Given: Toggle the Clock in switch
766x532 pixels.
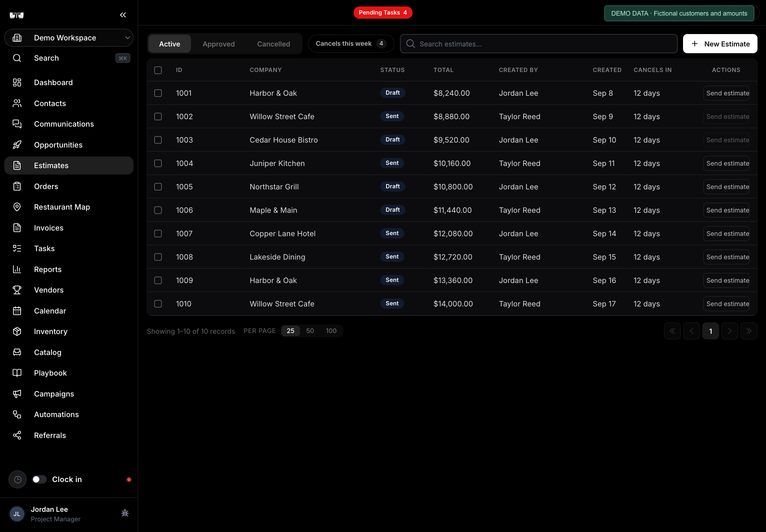Looking at the screenshot, I should coord(39,480).
